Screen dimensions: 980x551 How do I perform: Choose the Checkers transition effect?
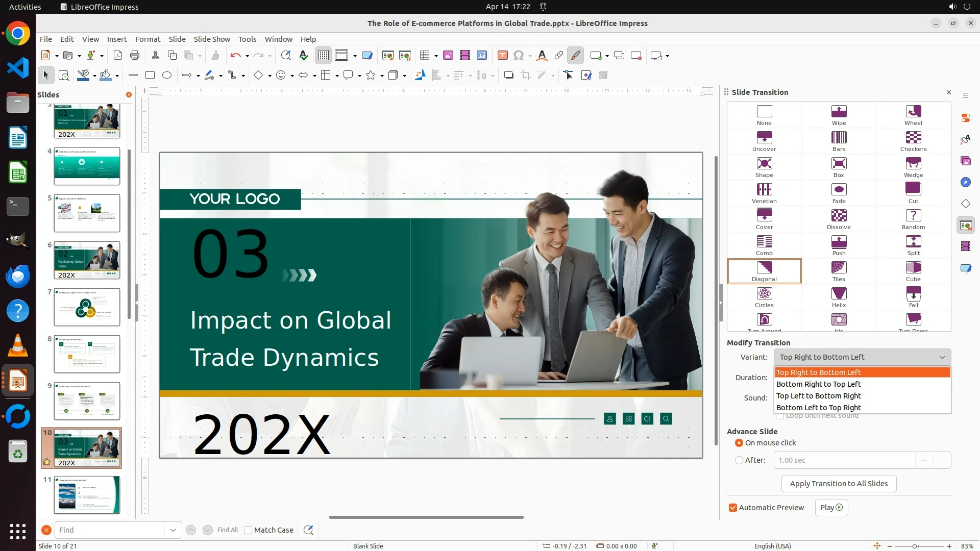coord(913,138)
